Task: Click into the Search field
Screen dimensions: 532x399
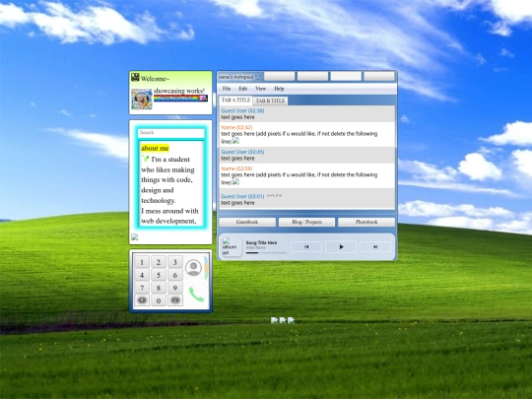Action: coord(171,133)
